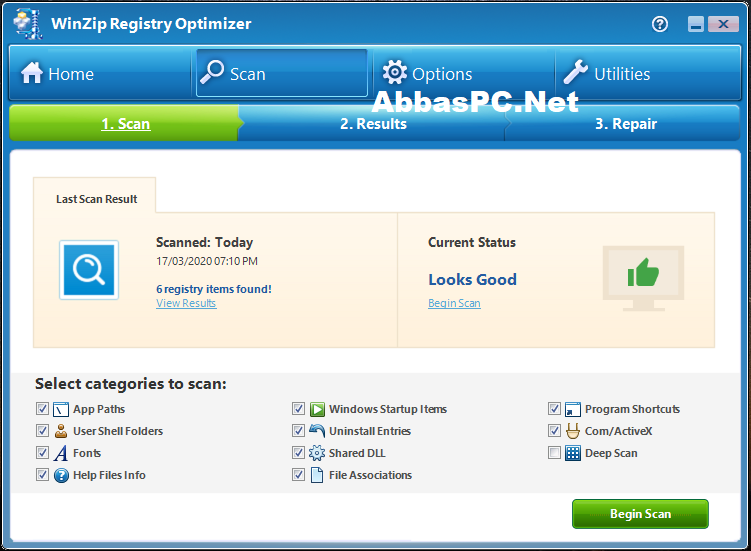Click the "Select categories to scan:" heading
The image size is (751, 551).
click(131, 384)
